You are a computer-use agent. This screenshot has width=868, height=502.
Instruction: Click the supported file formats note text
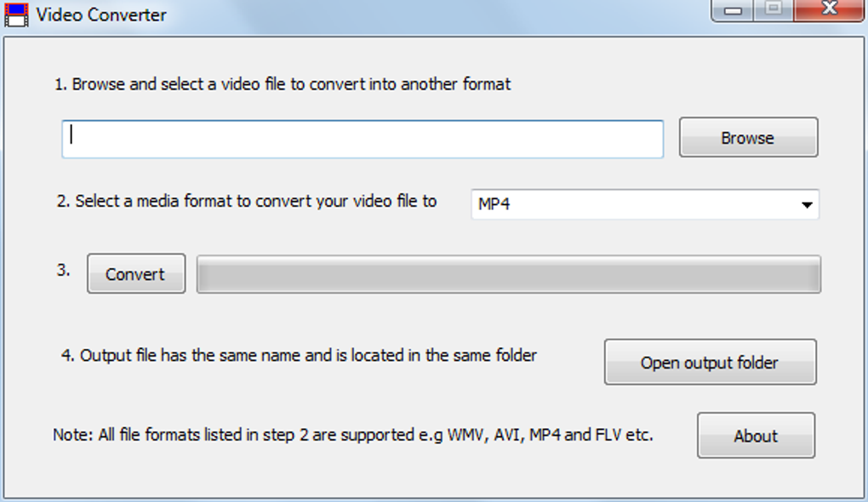353,434
